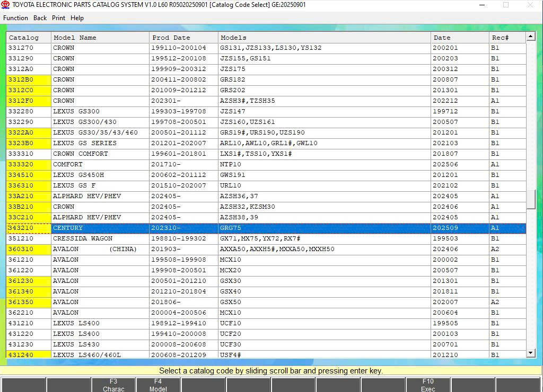Click the F3 Charac button
This screenshot has height=392, width=543.
pyautogui.click(x=113, y=385)
